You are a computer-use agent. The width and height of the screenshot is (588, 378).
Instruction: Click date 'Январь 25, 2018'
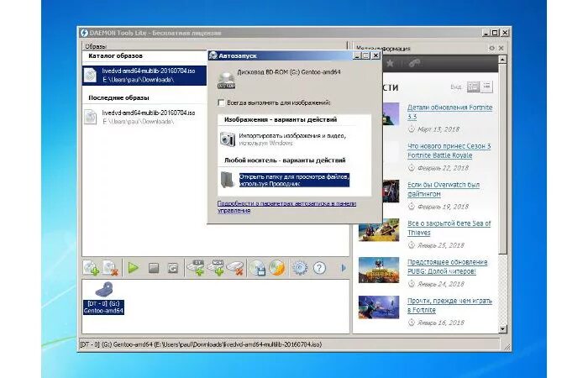(x=441, y=245)
